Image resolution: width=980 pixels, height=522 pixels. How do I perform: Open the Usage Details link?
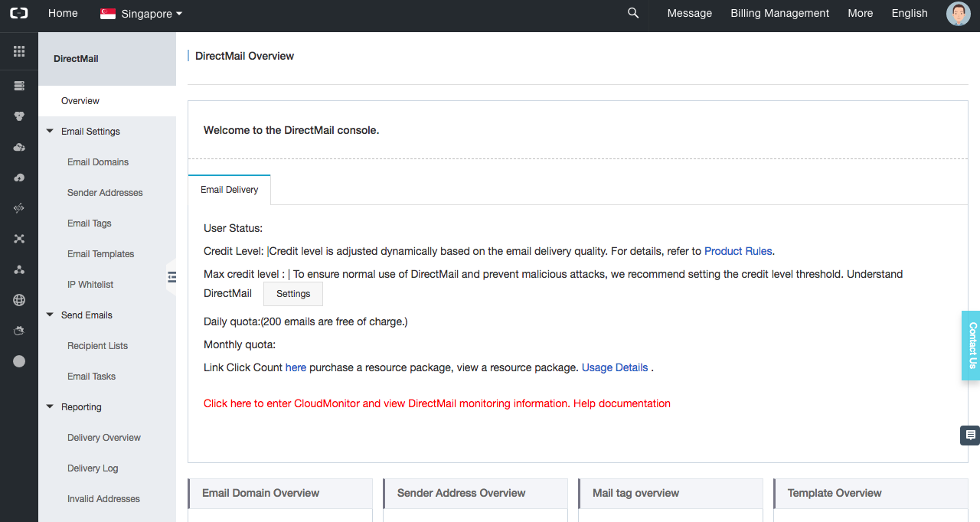click(x=615, y=367)
